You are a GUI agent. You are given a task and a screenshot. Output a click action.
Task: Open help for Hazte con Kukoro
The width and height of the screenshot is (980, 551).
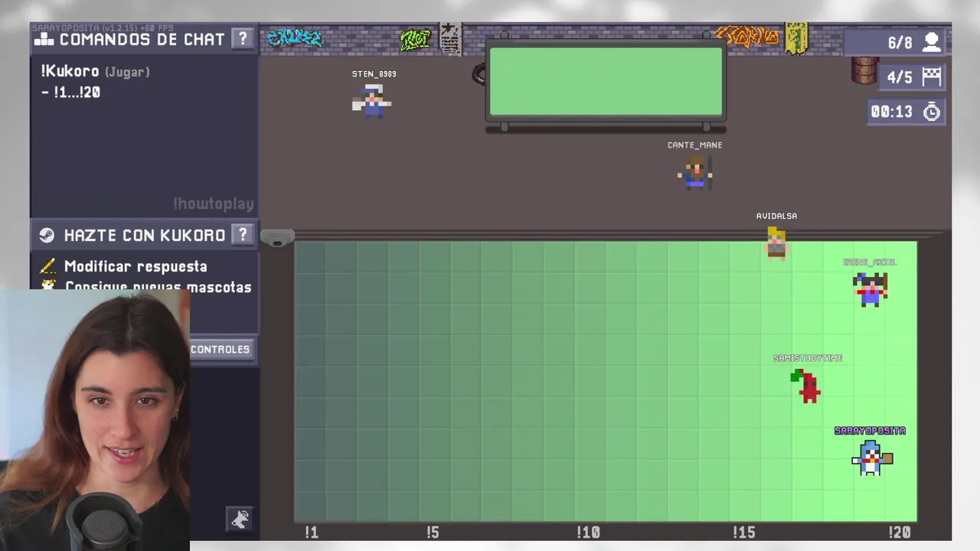243,235
